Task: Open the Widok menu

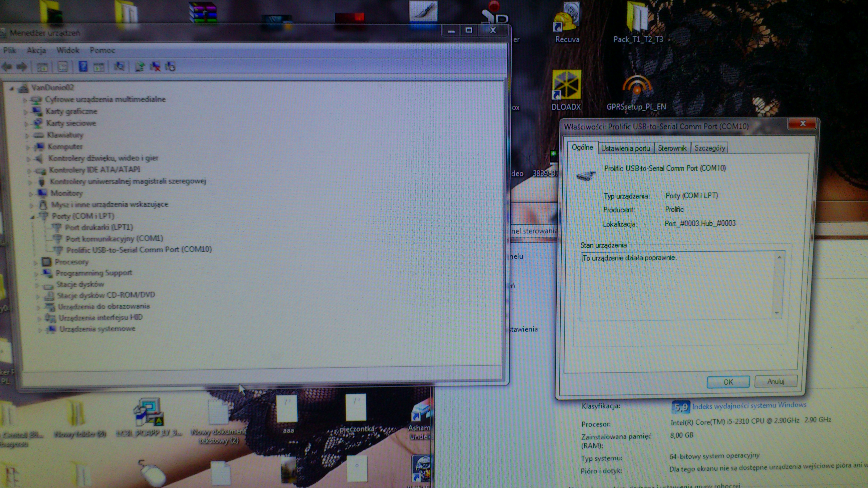Action: click(68, 51)
